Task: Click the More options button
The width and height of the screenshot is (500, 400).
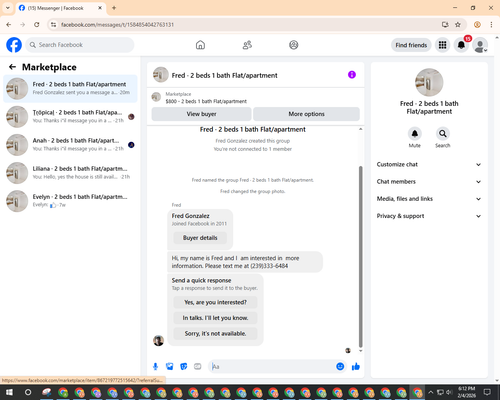Action: [x=306, y=114]
